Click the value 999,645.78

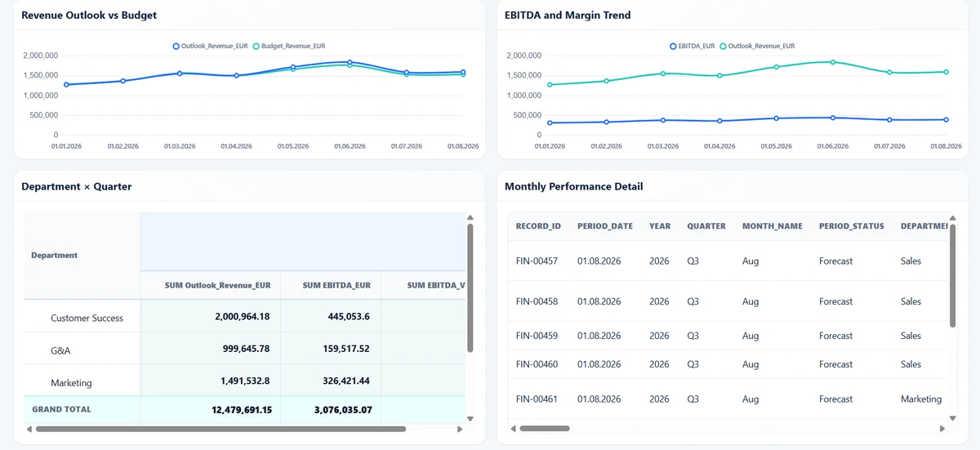click(245, 349)
